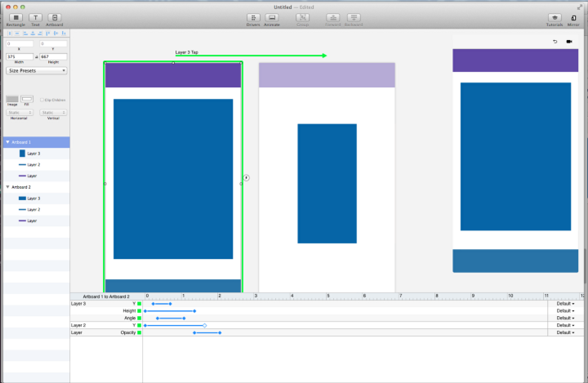This screenshot has height=383, width=588.
Task: Open easing Default dropdown for Angle
Action: pos(565,318)
